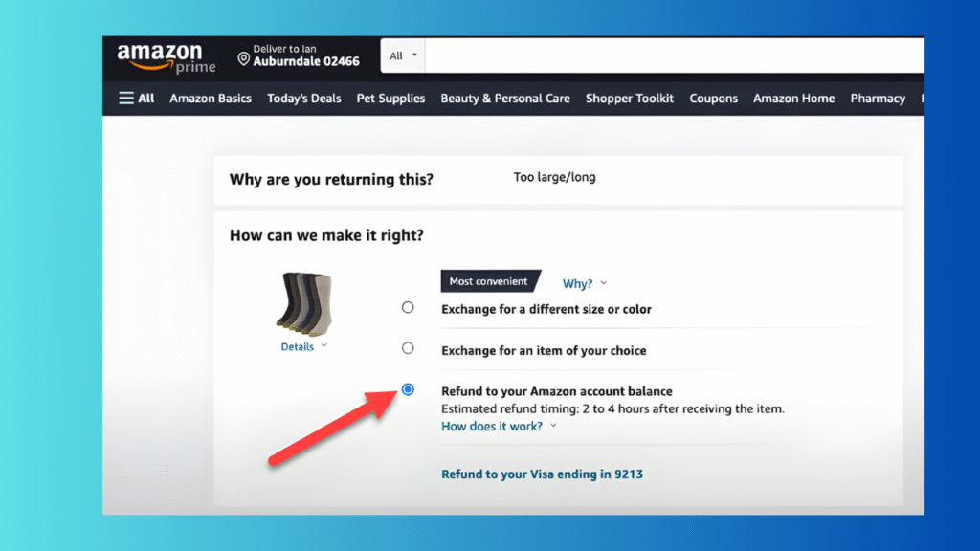The width and height of the screenshot is (980, 551).
Task: Click the delivery location pin icon
Action: tap(243, 59)
